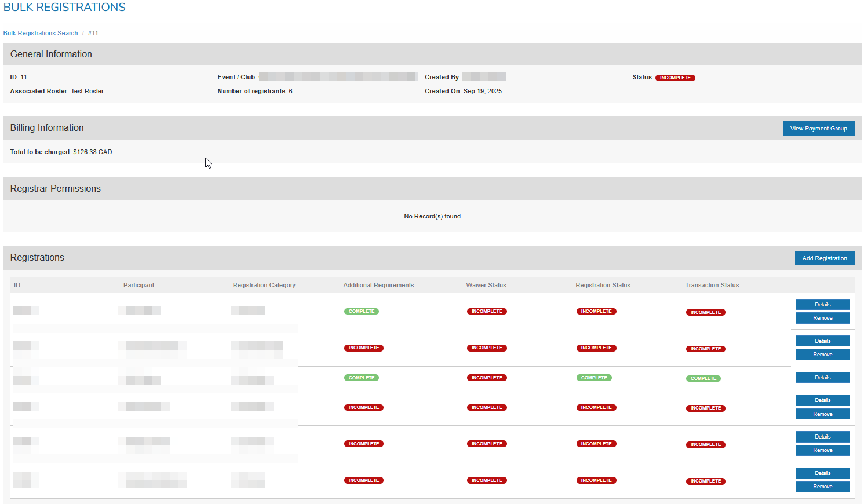Viewport: 864px width, 504px height.
Task: Open the Bulk Registrations Search breadcrumb link
Action: [41, 33]
